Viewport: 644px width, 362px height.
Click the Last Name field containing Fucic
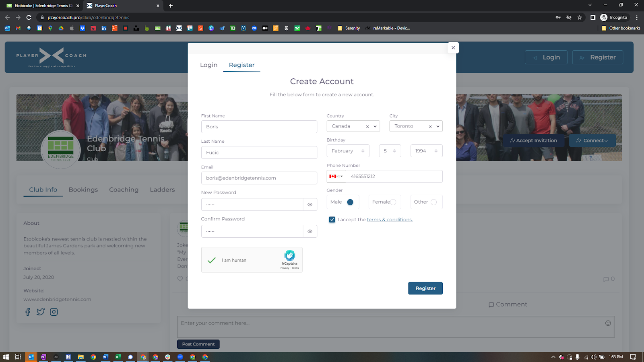click(259, 152)
